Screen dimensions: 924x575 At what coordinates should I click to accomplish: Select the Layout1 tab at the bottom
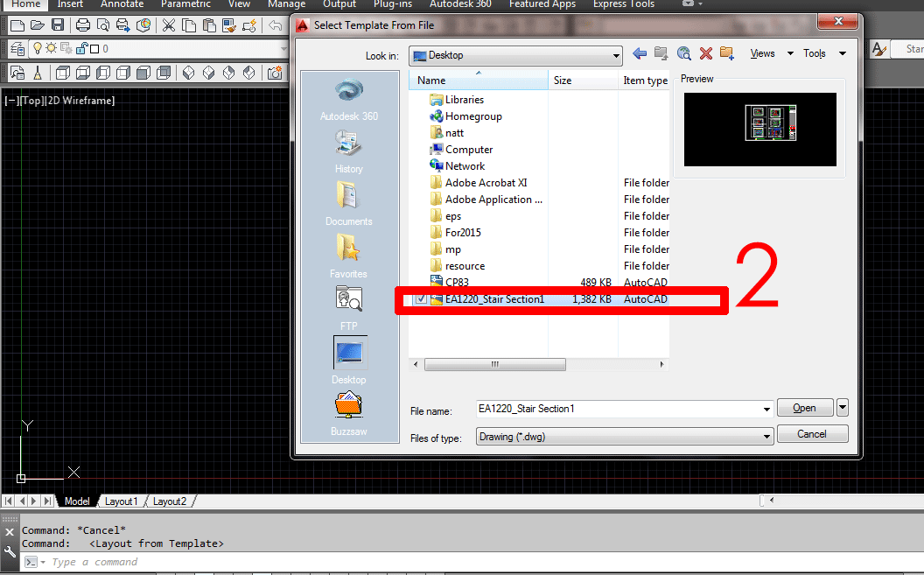pyautogui.click(x=121, y=501)
